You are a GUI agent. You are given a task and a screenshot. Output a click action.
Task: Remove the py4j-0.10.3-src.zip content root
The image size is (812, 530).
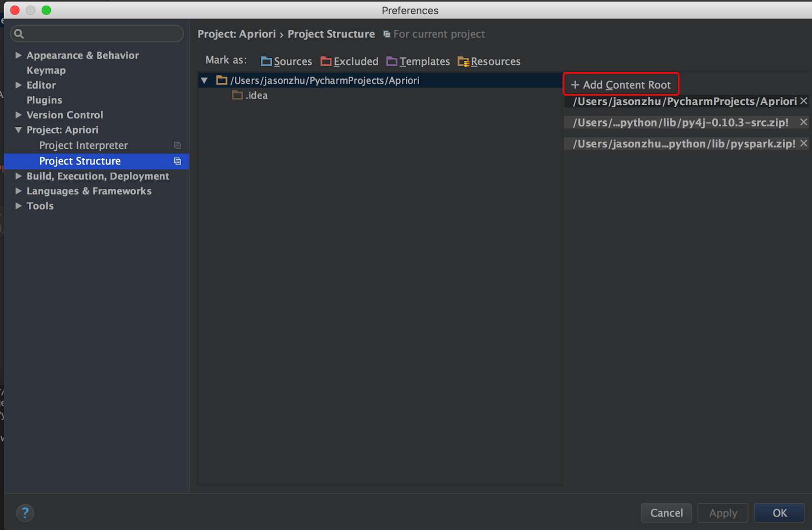tap(803, 122)
